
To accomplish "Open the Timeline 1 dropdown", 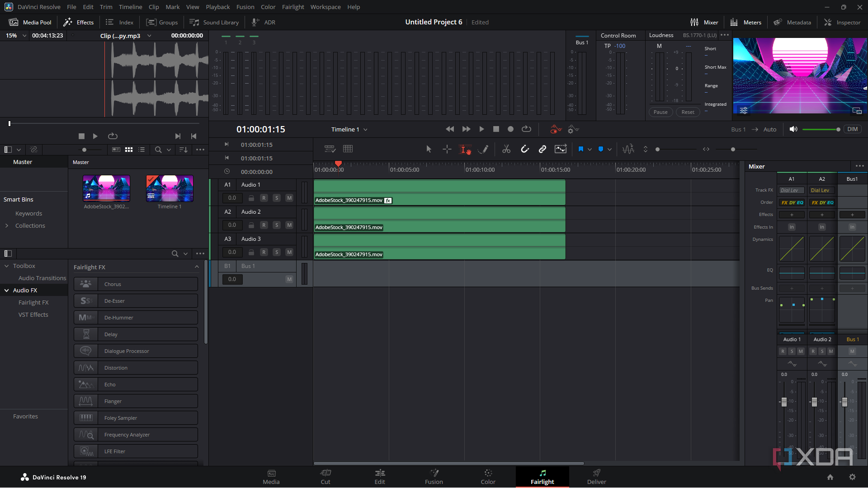I will (349, 129).
